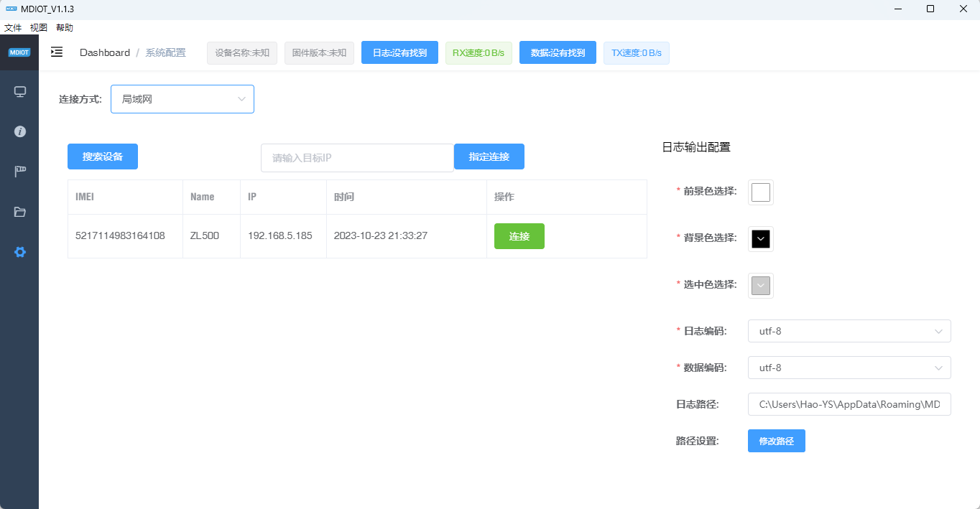The width and height of the screenshot is (980, 509).
Task: Select the settings gear icon in the sidebar
Action: click(x=19, y=252)
